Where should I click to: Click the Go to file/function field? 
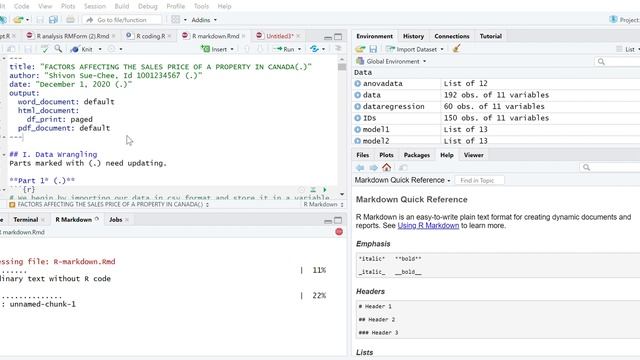tap(122, 20)
